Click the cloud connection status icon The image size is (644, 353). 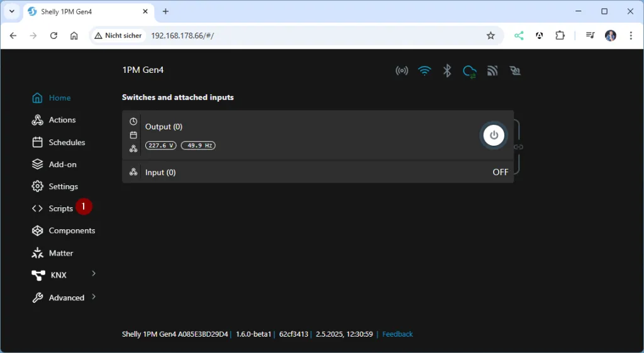(x=469, y=71)
